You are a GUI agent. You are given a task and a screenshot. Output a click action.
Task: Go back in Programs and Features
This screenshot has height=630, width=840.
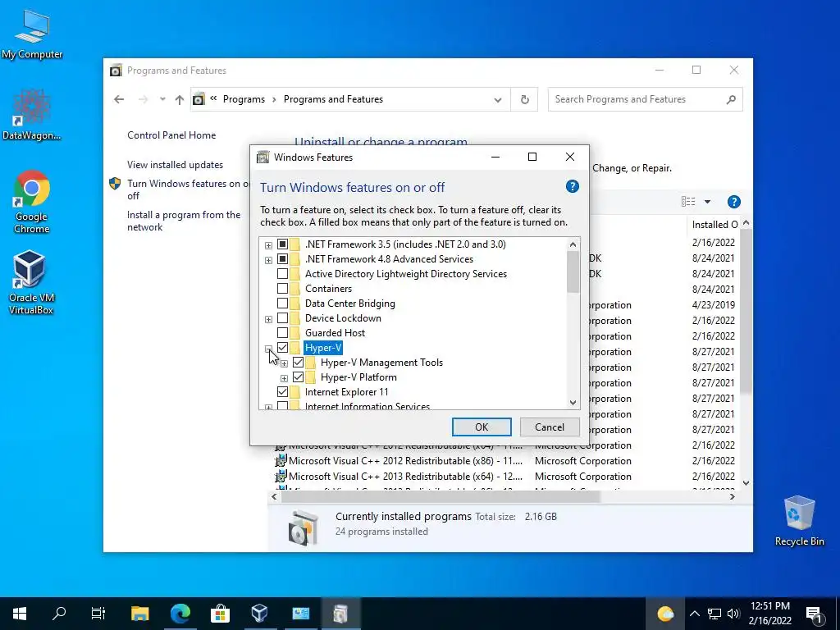119,99
